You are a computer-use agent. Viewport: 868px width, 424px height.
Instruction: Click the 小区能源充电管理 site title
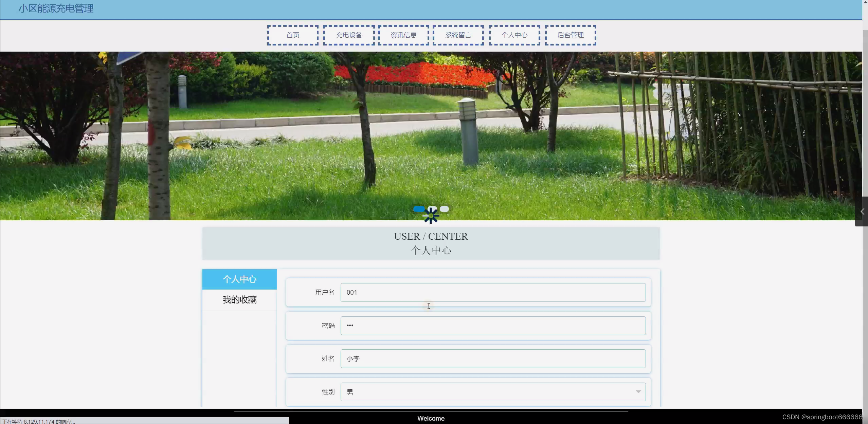coord(56,8)
